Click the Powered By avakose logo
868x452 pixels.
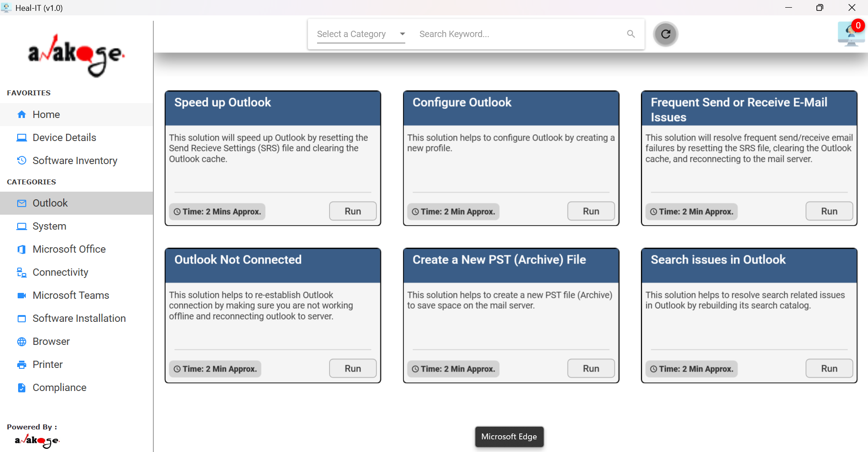tap(37, 441)
